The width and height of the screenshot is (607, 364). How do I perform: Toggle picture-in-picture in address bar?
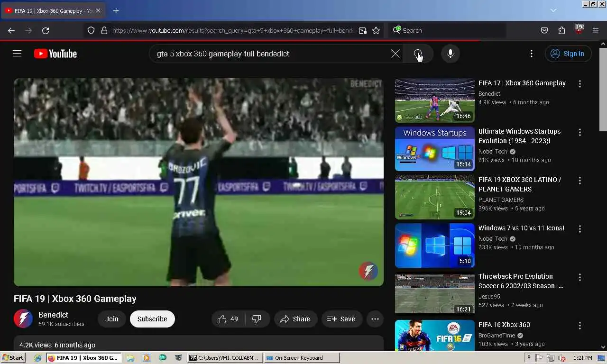click(363, 30)
